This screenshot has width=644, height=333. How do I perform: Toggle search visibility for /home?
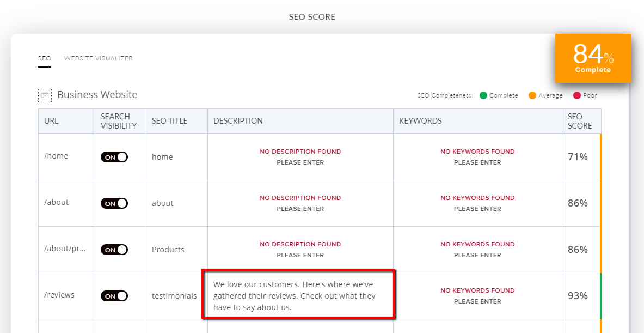(114, 157)
